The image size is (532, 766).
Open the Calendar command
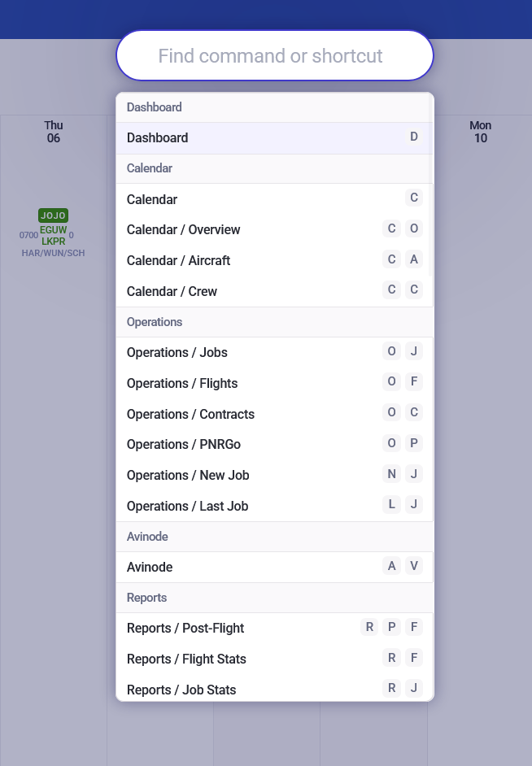point(274,199)
